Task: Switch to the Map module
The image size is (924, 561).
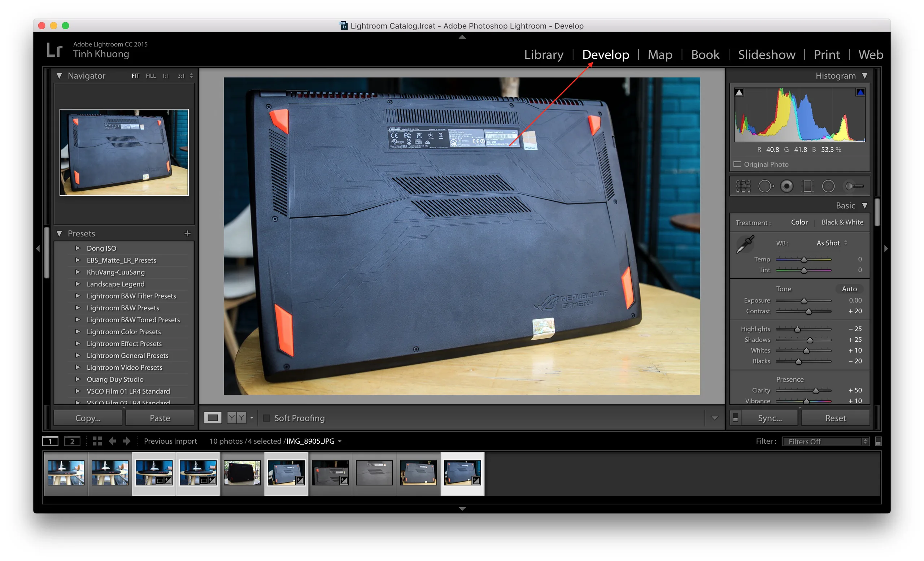Action: click(x=660, y=55)
